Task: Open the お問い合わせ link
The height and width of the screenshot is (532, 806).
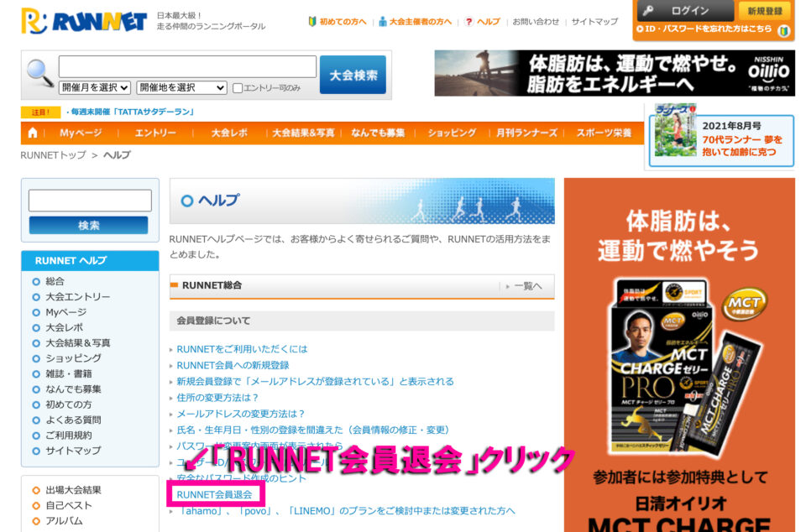Action: tap(536, 22)
